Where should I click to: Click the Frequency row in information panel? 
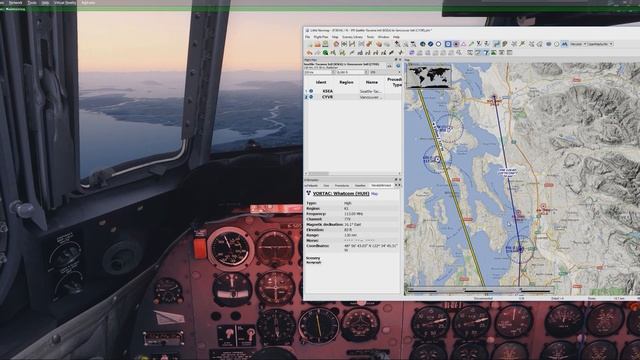click(353, 213)
